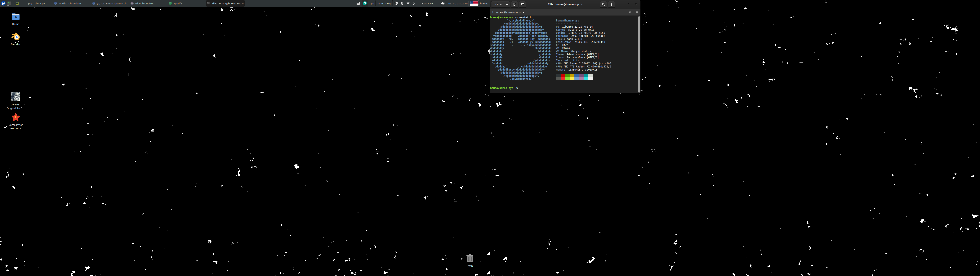Select the Blender desktop icon
The image size is (980, 276).
pos(16,39)
